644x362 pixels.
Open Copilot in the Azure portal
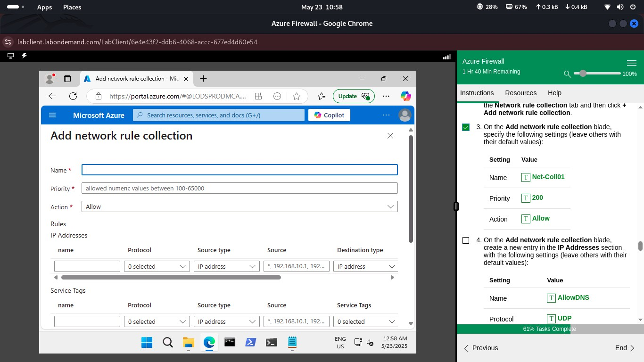tap(329, 115)
